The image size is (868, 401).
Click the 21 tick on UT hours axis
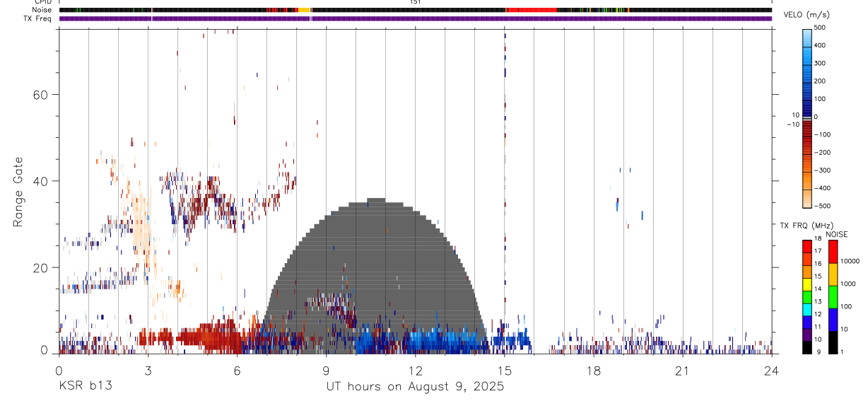tap(682, 371)
